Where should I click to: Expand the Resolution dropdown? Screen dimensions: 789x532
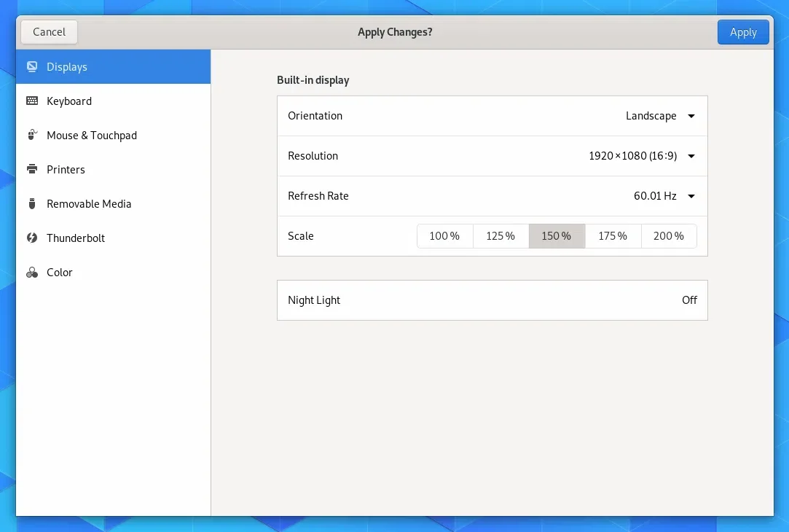coord(640,155)
